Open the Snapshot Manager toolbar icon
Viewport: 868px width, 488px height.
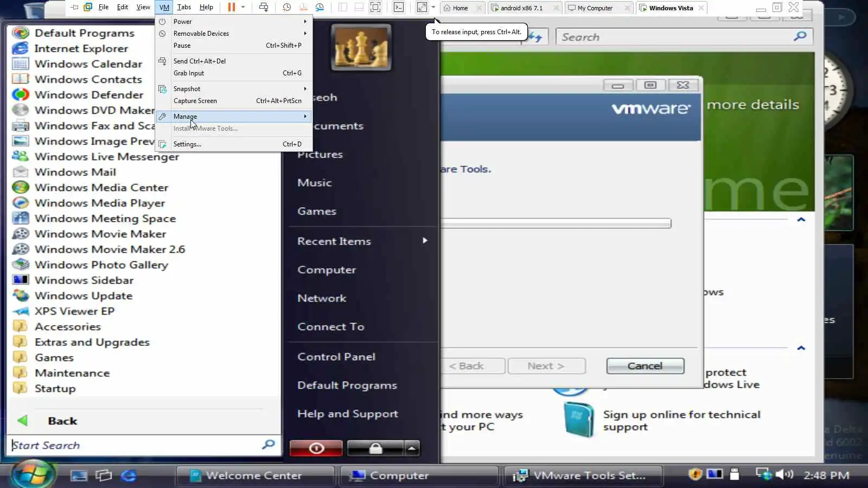(x=320, y=7)
